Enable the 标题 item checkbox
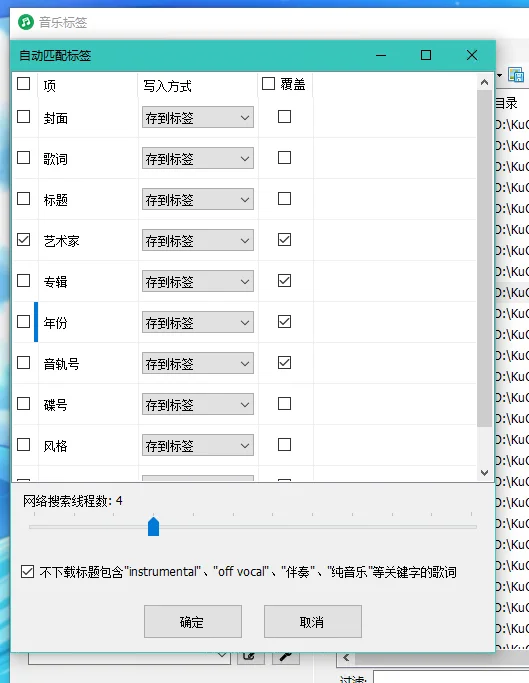Screen dimensions: 529x683 click(24, 199)
